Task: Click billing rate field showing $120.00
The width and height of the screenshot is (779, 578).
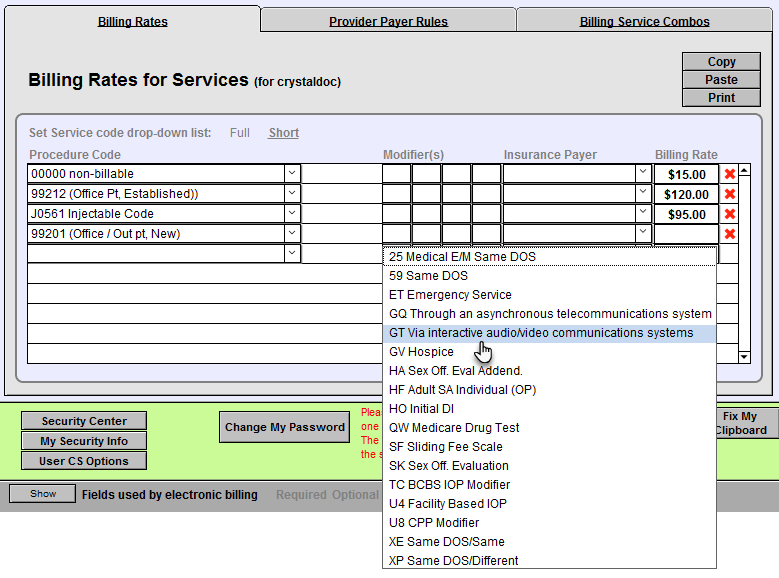Action: coord(686,194)
